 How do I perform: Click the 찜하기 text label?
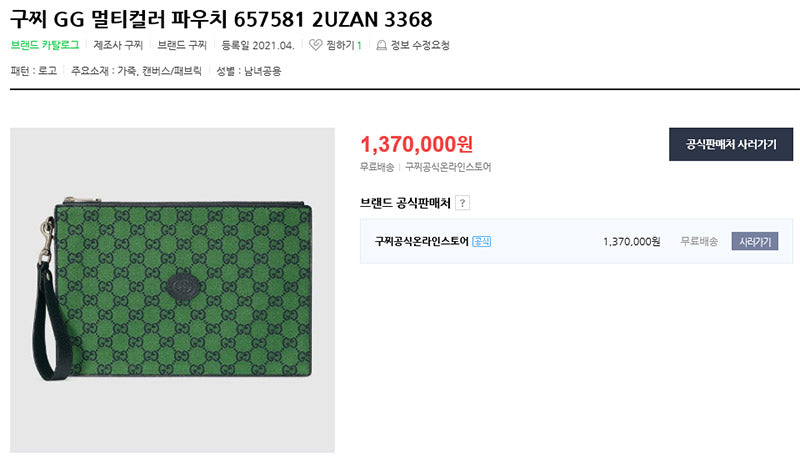pyautogui.click(x=340, y=45)
